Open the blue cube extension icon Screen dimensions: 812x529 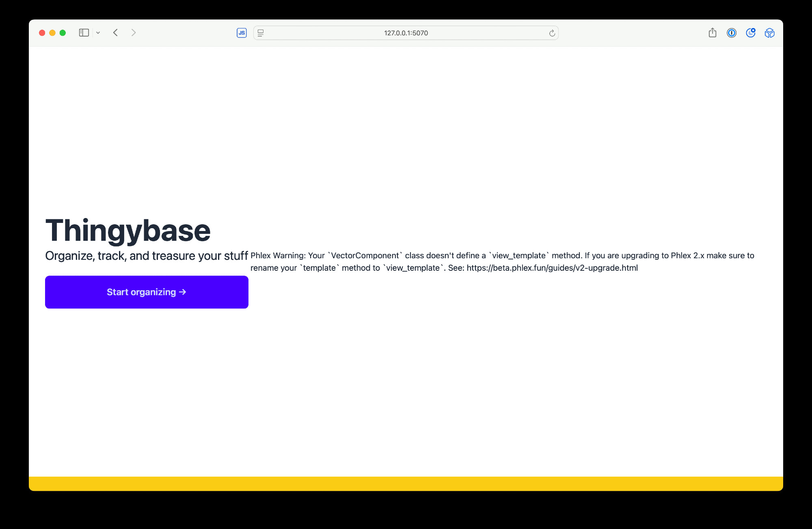[x=769, y=33]
